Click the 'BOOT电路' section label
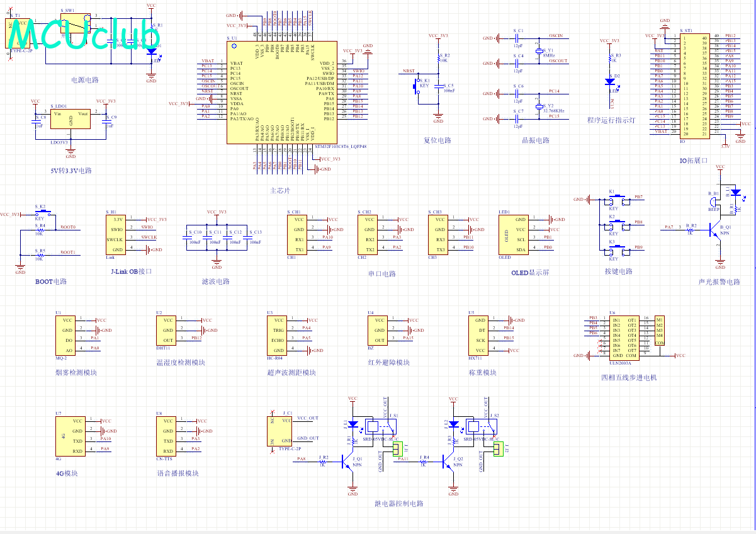The width and height of the screenshot is (756, 534). (x=50, y=281)
